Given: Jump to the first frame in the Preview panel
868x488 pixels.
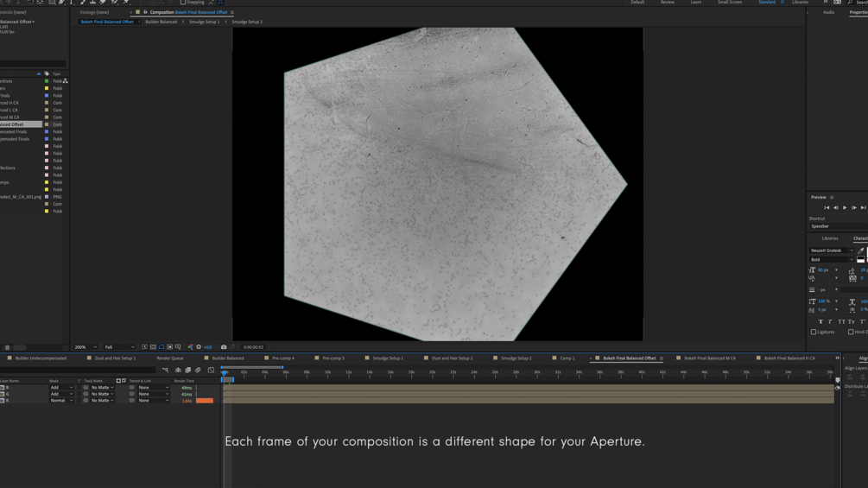Looking at the screenshot, I should tap(827, 207).
